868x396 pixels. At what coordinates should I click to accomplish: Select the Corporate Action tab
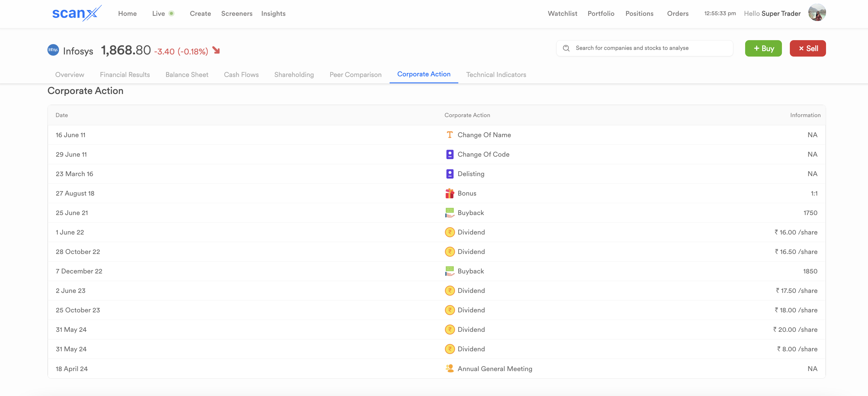coord(424,74)
